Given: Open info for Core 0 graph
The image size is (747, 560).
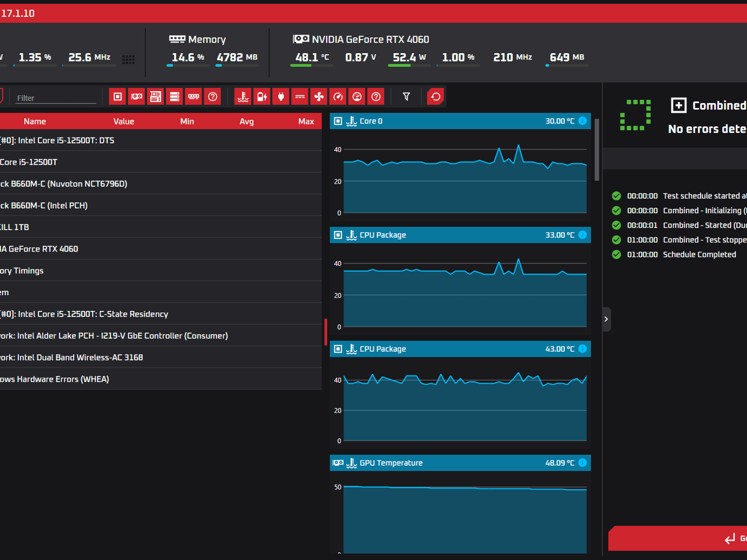Looking at the screenshot, I should pos(582,121).
